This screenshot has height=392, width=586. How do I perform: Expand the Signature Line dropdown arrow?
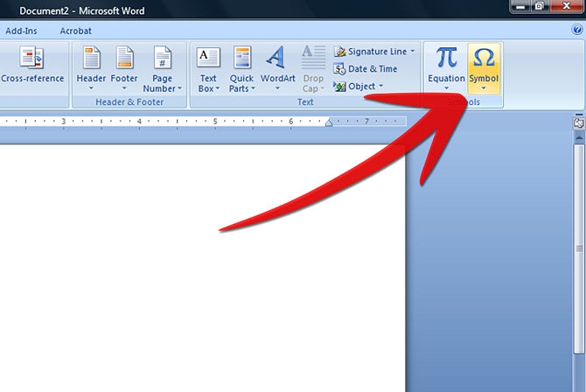pyautogui.click(x=413, y=51)
